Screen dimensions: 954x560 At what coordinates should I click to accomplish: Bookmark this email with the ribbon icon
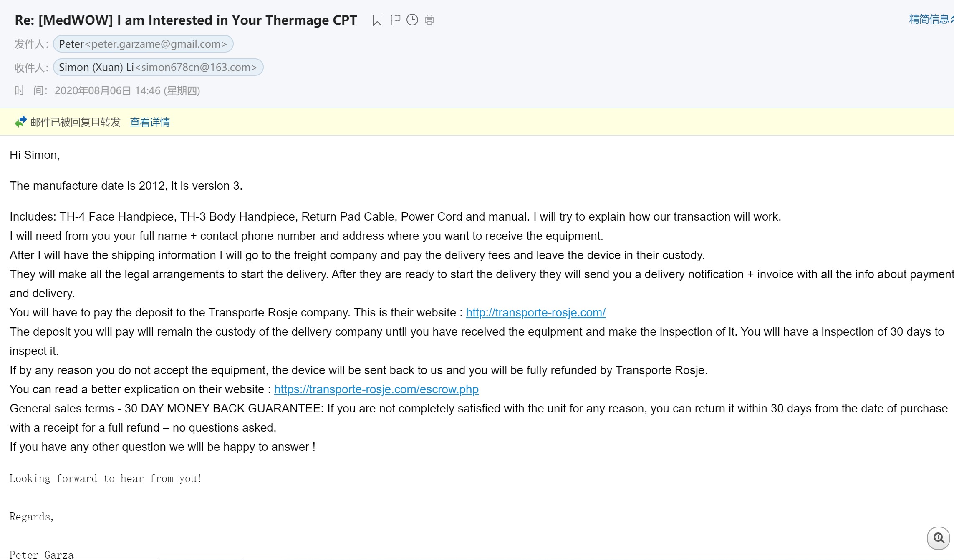[x=377, y=20]
